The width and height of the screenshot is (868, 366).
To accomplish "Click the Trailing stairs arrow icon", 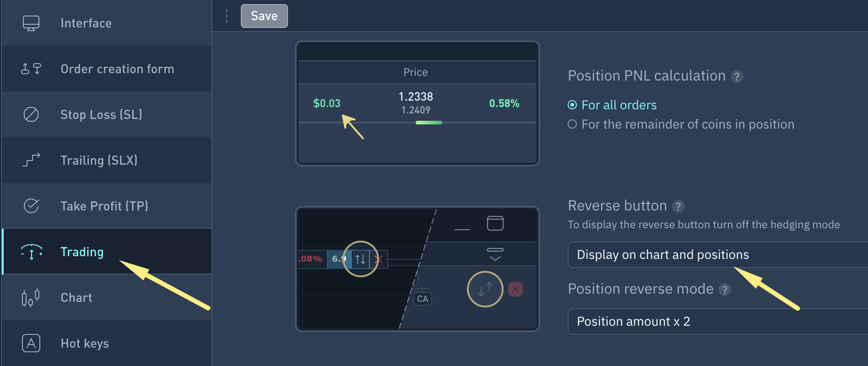I will click(x=31, y=160).
